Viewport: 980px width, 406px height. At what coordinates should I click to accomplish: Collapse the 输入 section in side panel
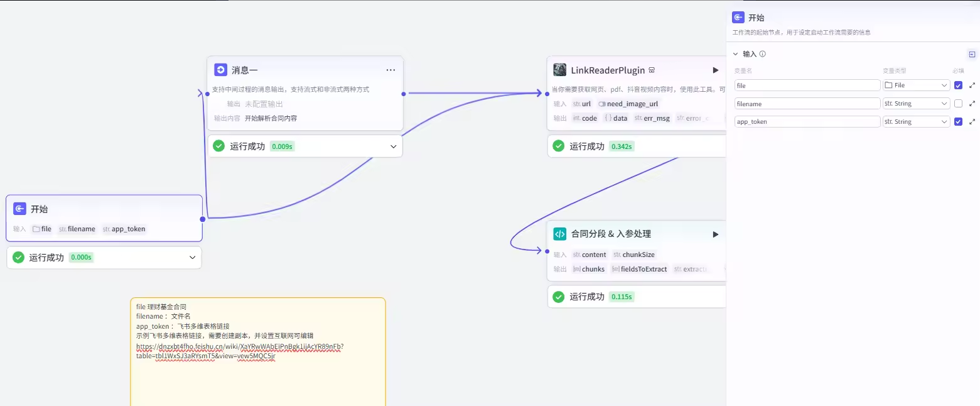(x=736, y=54)
